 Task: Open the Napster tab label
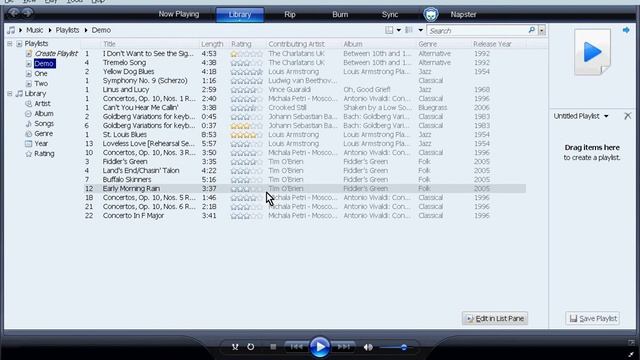tap(463, 15)
